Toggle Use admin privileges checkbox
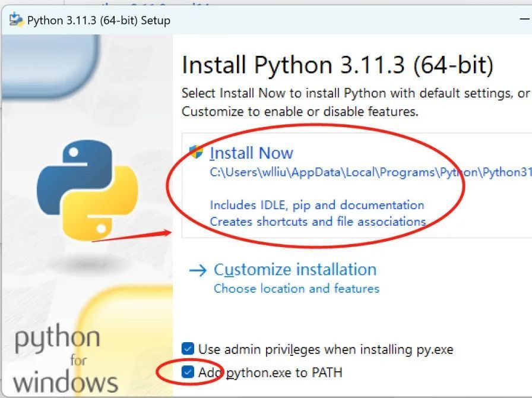Image resolution: width=532 pixels, height=398 pixels. click(x=188, y=349)
